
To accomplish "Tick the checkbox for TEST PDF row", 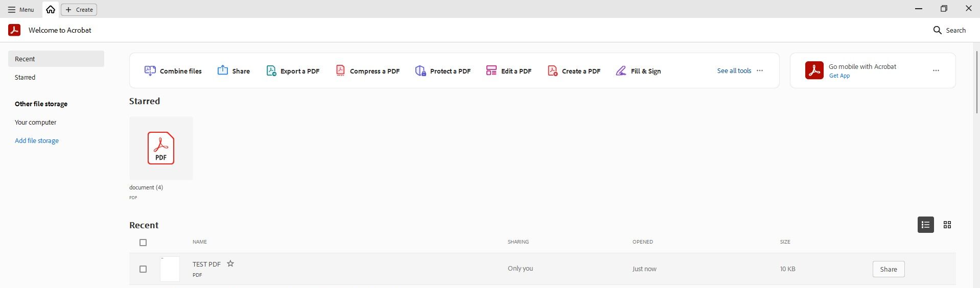I will (143, 269).
